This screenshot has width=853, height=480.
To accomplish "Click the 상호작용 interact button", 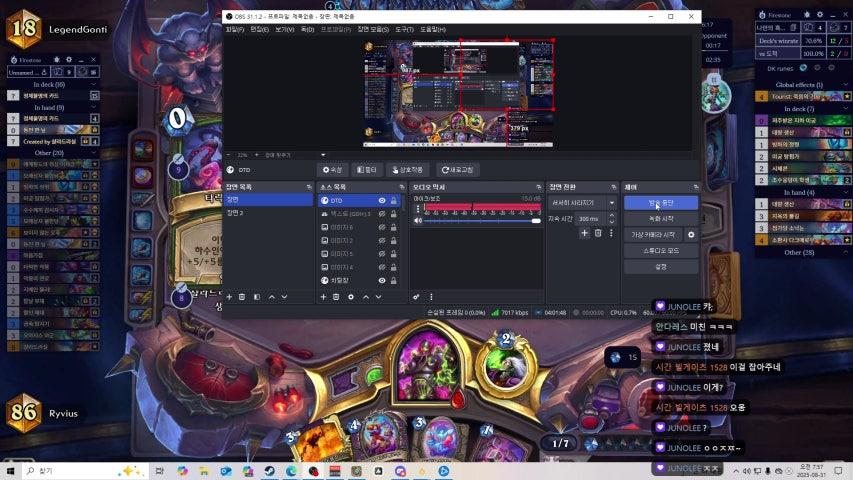I will (407, 170).
